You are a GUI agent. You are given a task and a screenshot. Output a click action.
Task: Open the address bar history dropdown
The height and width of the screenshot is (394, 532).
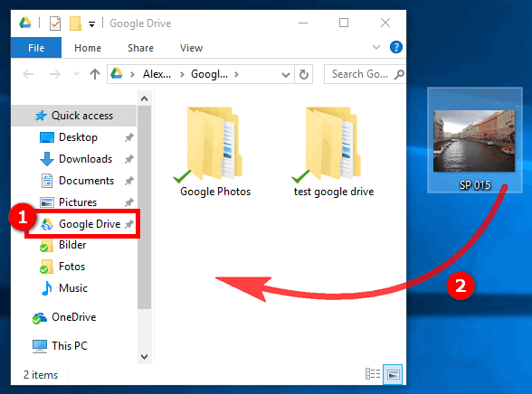(x=286, y=74)
